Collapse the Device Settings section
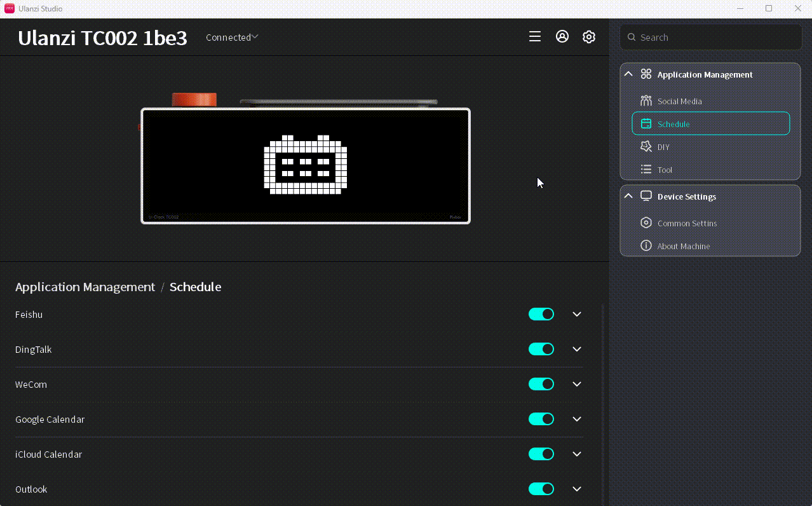Screen dimensions: 812x506 point(628,196)
